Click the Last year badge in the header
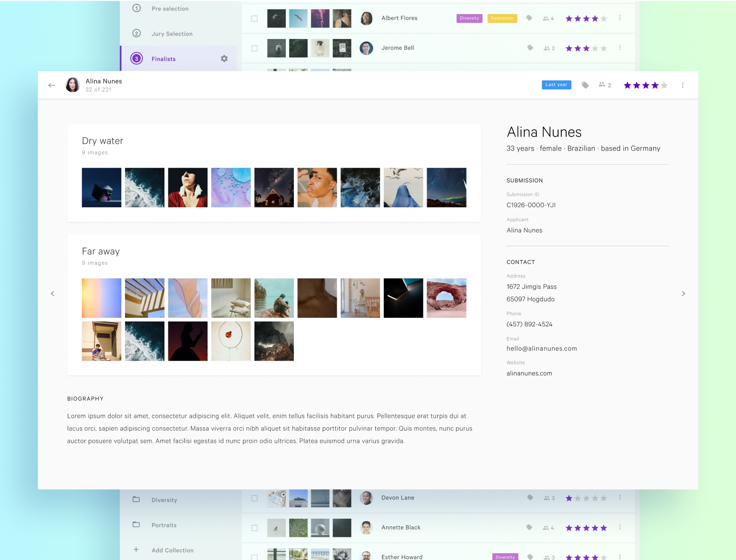Viewport: 736px width, 560px height. pos(556,85)
